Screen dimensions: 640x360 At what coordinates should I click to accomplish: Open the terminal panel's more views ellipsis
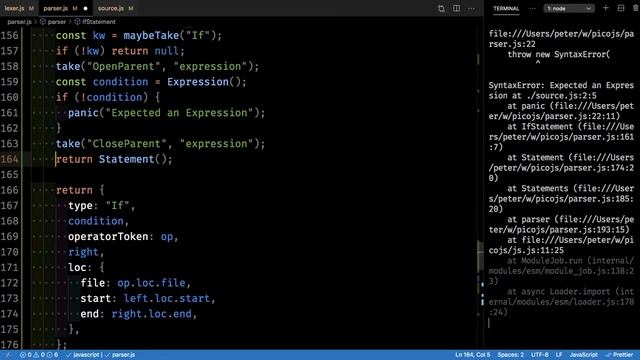click(x=532, y=8)
